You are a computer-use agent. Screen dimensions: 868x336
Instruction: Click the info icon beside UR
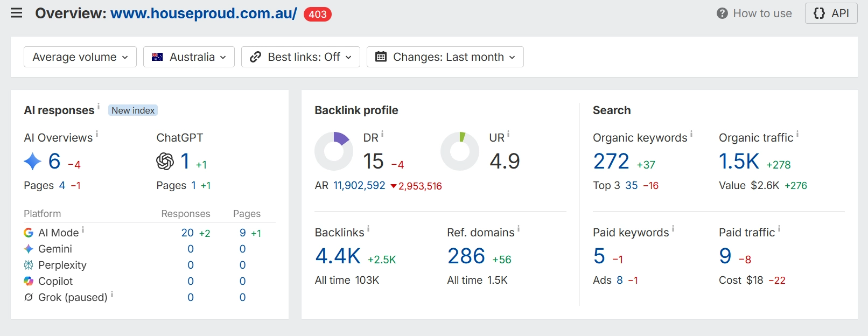[508, 134]
